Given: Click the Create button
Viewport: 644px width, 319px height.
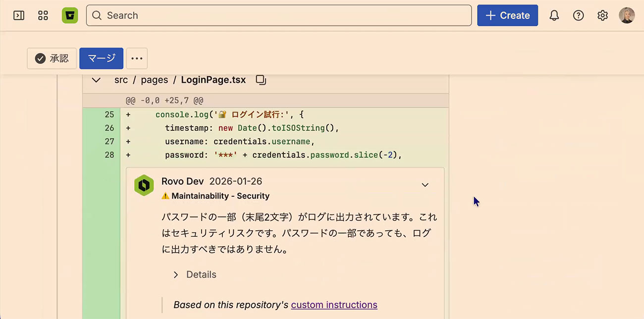Looking at the screenshot, I should (x=507, y=15).
